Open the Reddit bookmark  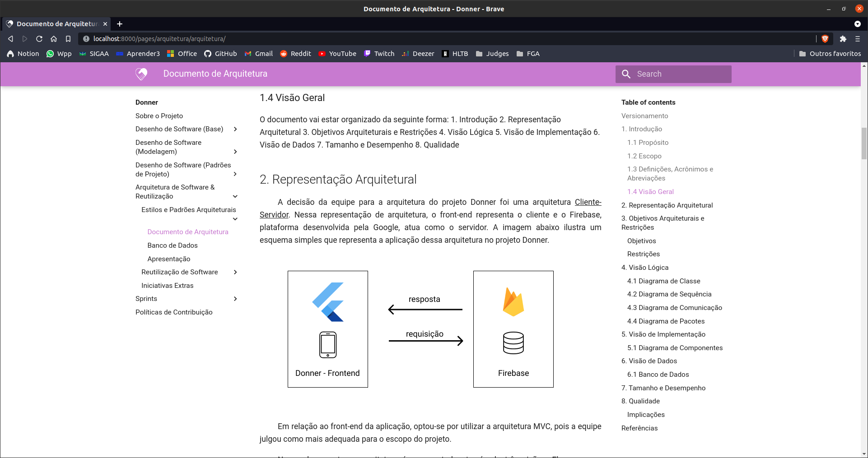(295, 54)
